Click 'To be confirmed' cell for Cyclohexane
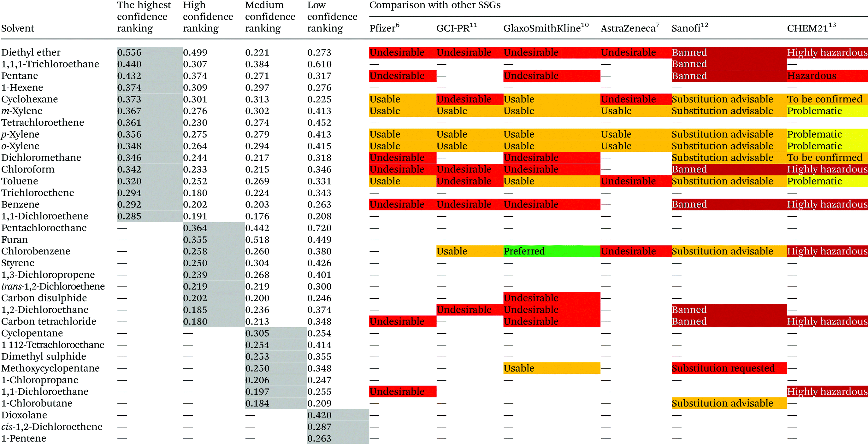868x445 pixels. pos(827,99)
